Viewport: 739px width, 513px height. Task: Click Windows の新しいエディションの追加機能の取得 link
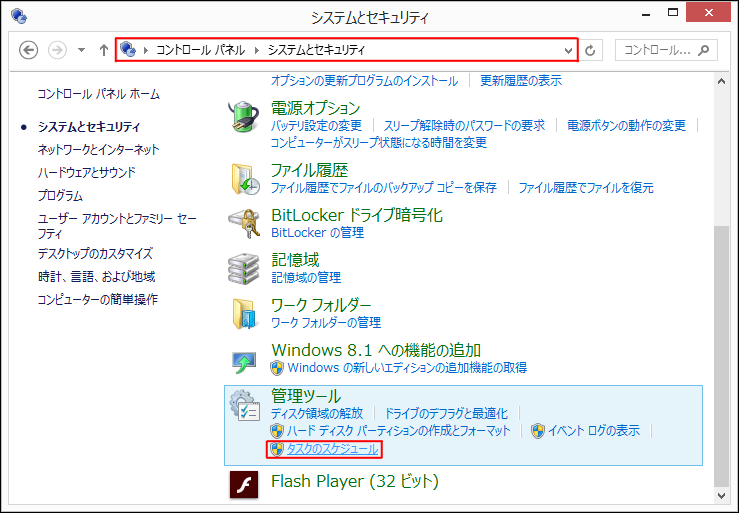point(407,368)
